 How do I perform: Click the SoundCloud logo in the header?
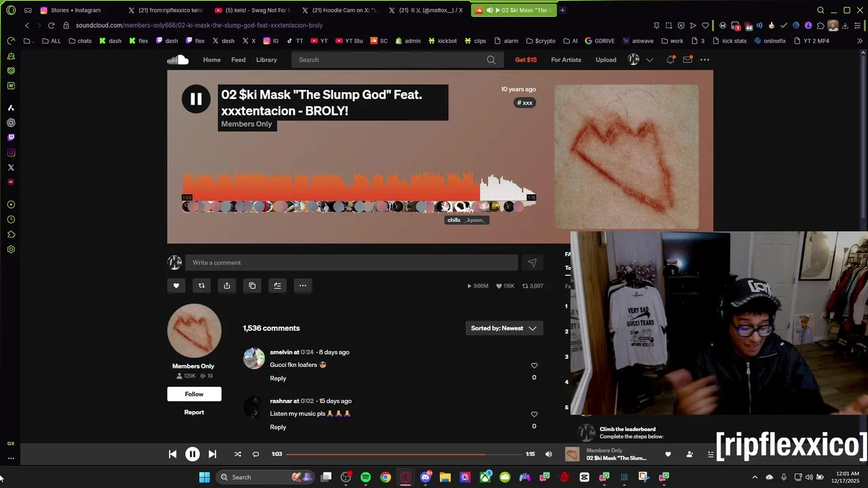point(178,60)
